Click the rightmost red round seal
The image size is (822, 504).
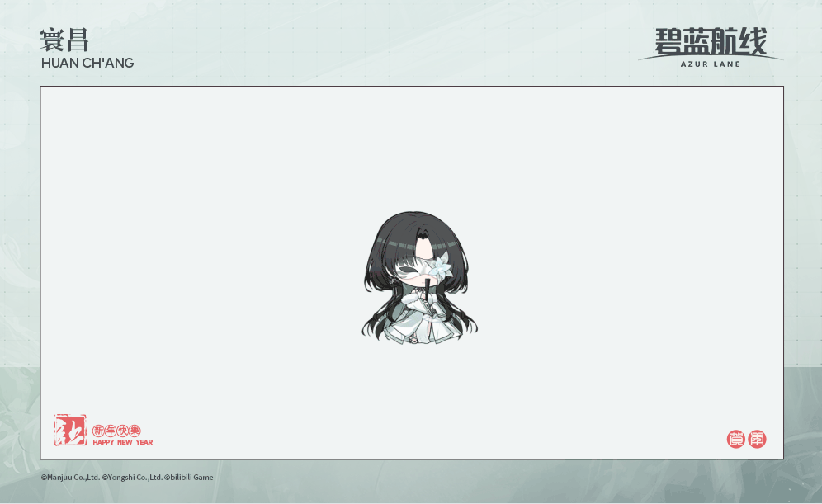(757, 439)
